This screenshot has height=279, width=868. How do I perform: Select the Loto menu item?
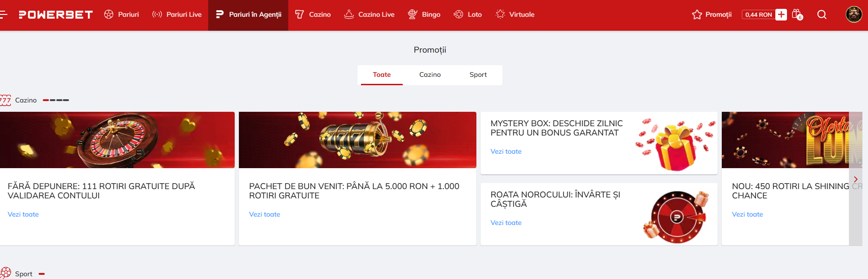(468, 14)
